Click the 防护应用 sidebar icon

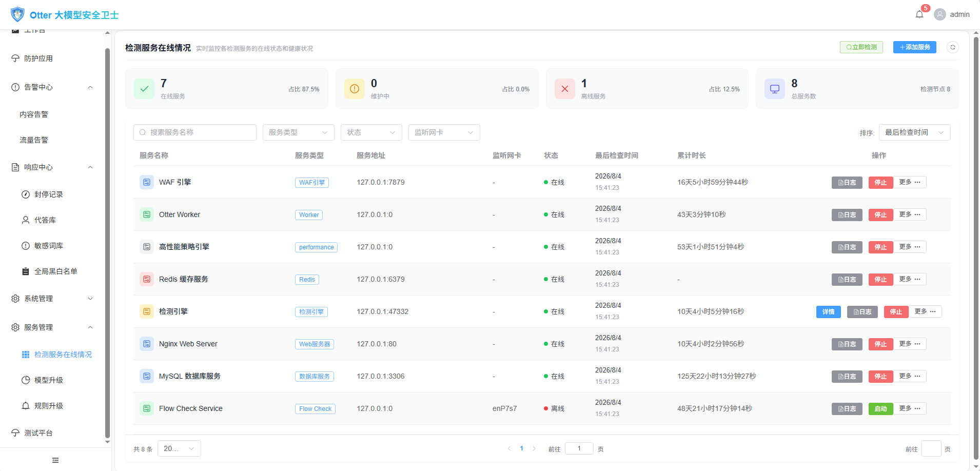[x=15, y=58]
